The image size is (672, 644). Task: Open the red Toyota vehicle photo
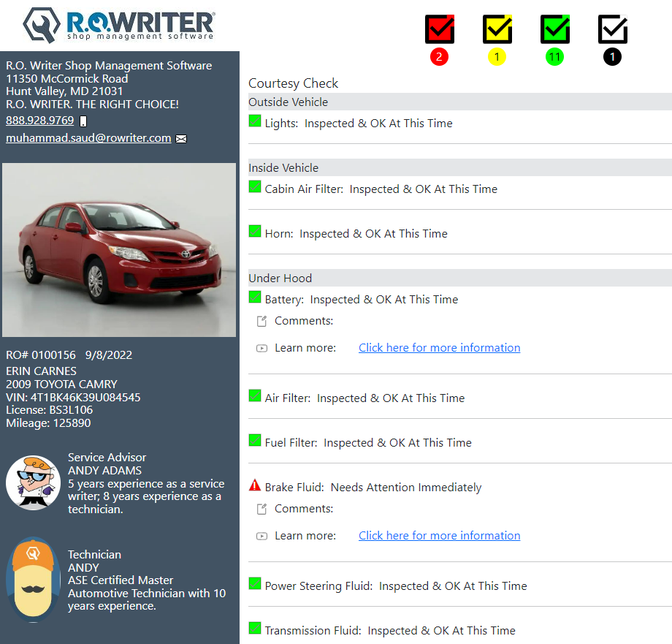119,249
